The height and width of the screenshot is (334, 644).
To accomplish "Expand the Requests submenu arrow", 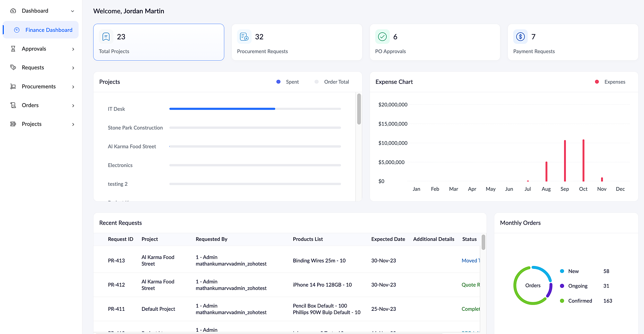I will pos(73,68).
